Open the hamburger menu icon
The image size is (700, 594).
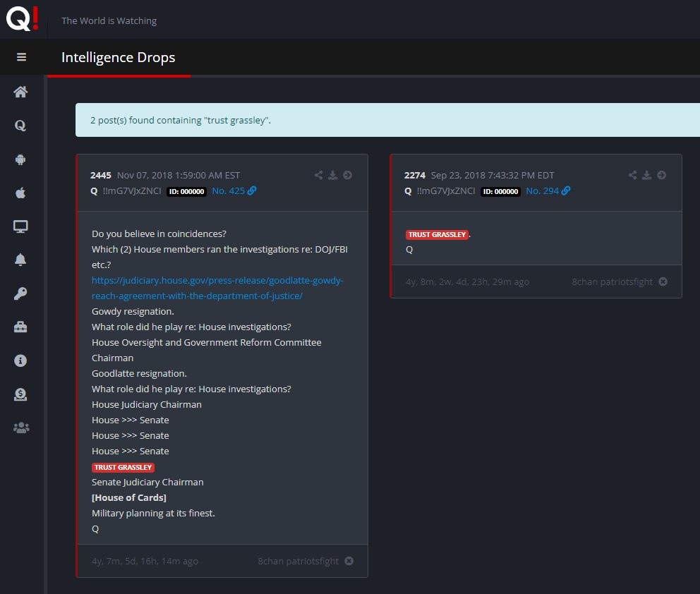coord(21,57)
